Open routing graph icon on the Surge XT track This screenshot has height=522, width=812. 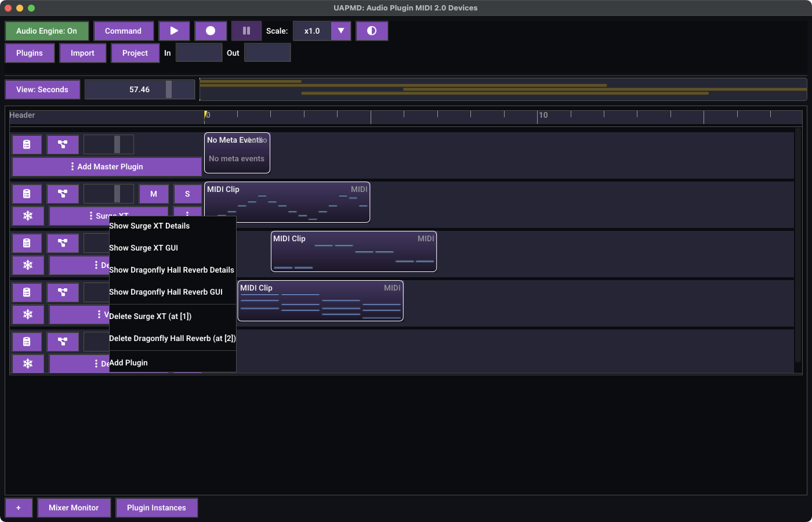(x=63, y=194)
